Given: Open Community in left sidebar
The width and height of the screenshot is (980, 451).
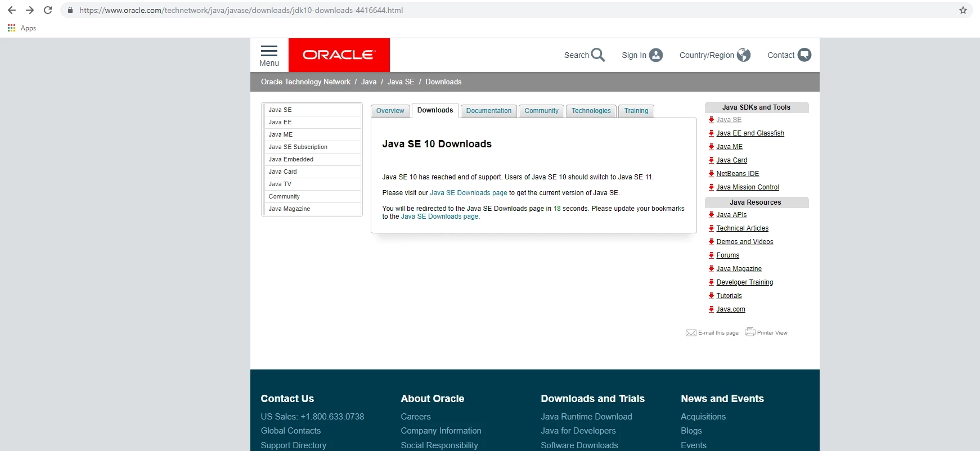Looking at the screenshot, I should click(x=312, y=196).
